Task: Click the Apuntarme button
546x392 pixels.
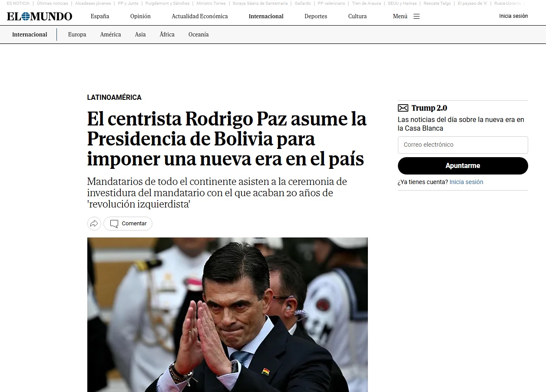Action: pos(463,166)
